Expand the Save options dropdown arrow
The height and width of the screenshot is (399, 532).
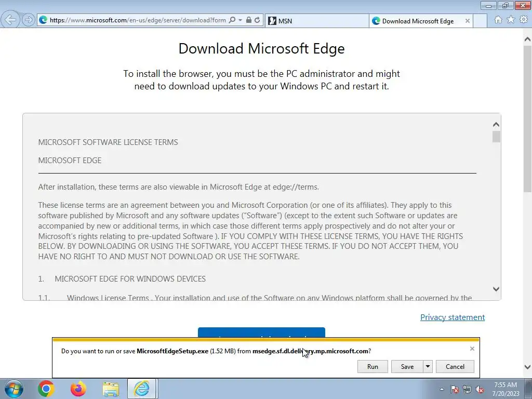coord(428,366)
